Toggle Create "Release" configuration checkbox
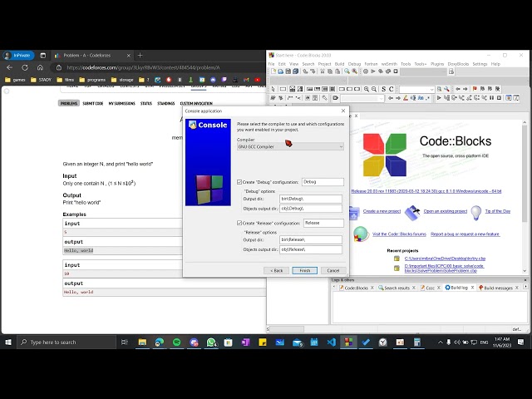Viewport: 532px width, 399px height. [x=239, y=224]
